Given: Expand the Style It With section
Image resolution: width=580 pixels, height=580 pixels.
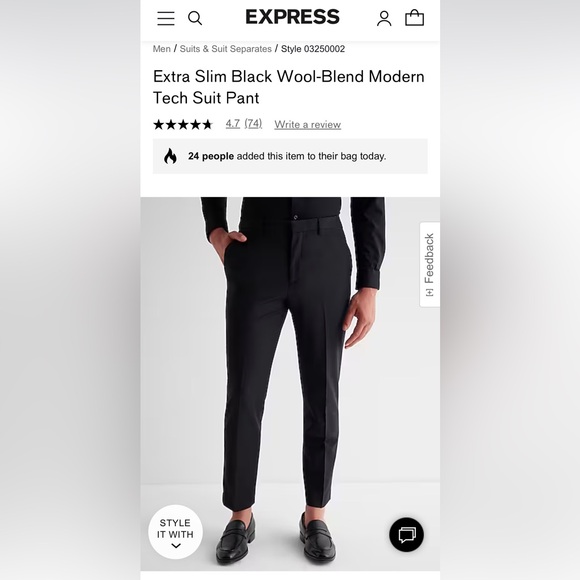Looking at the screenshot, I should pyautogui.click(x=175, y=532).
